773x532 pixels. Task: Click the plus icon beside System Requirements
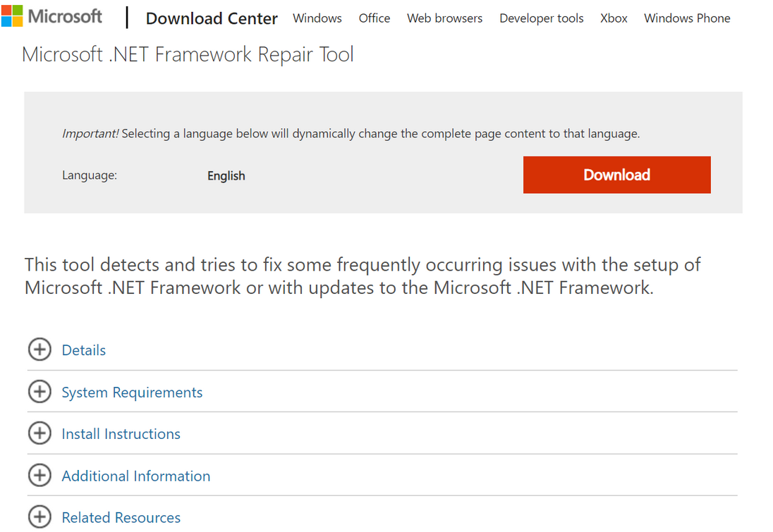coord(39,392)
